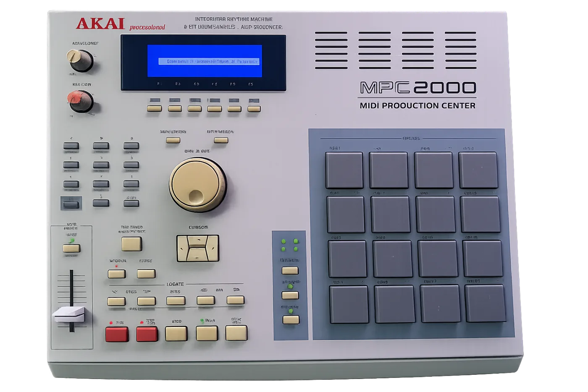Tap the last pad in the second row
This screenshot has width=588, height=392.
pos(480,214)
